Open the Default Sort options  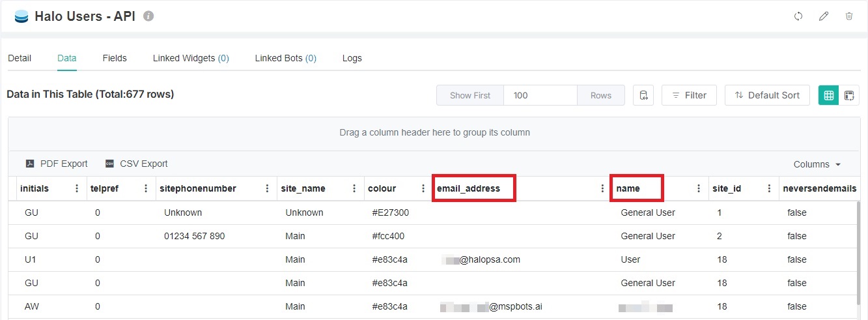coord(766,95)
